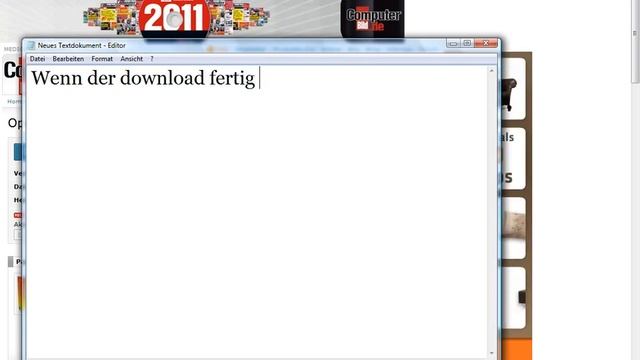640x360 pixels.
Task: Open the Datei menu in Editor
Action: click(37, 59)
